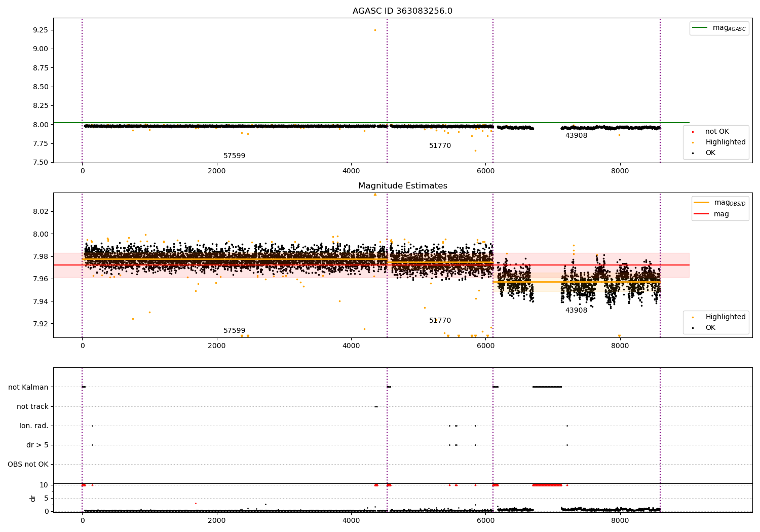Click the '4000' x-axis tick of the bottom plot
The height and width of the screenshot is (532, 760).
(x=351, y=520)
